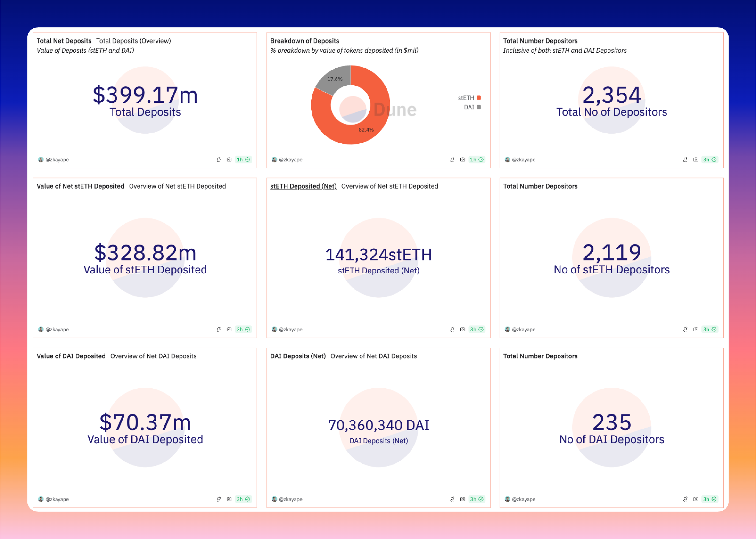Click the '$328.82m' stETH value figure
This screenshot has width=756, height=539.
(x=145, y=253)
